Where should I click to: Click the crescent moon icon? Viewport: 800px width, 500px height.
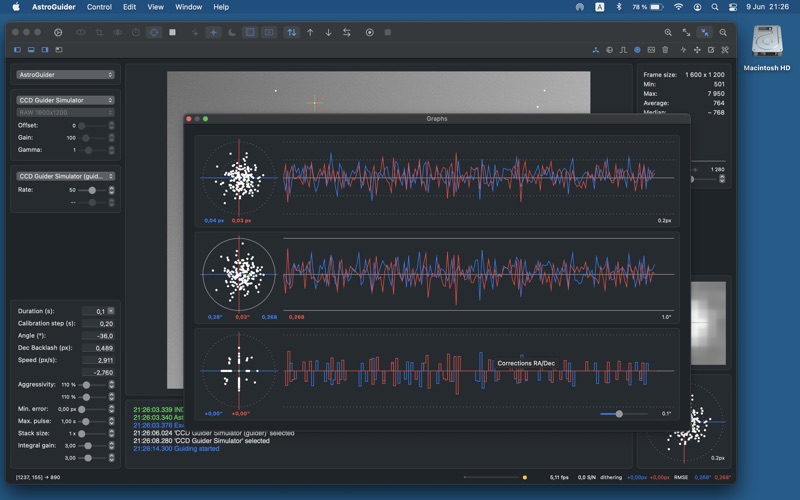coord(232,32)
